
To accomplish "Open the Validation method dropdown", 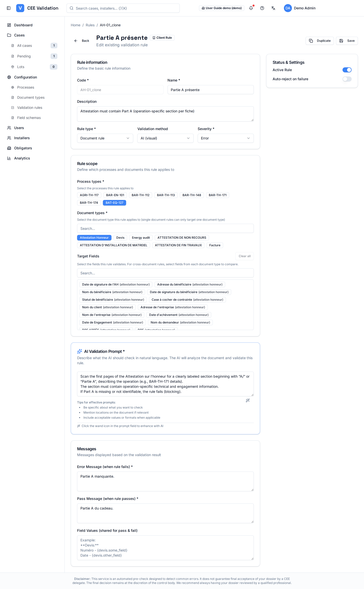I will click(x=165, y=138).
